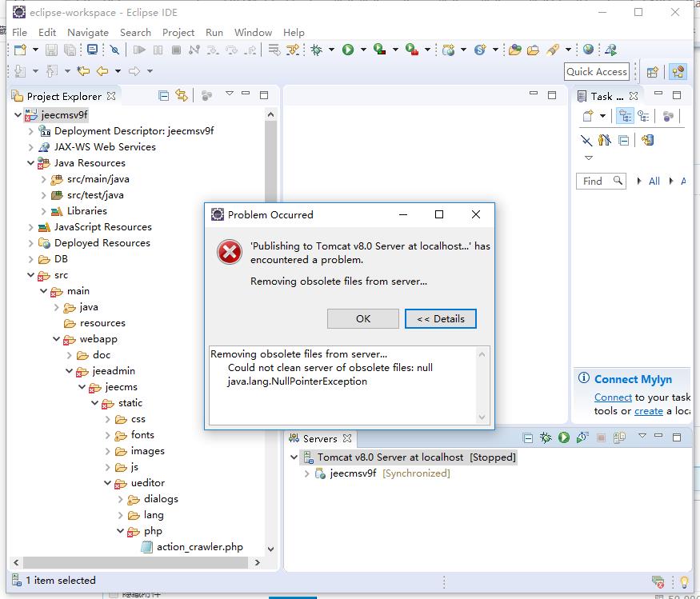
Task: Click the Open Perspective icon
Action: 652,72
